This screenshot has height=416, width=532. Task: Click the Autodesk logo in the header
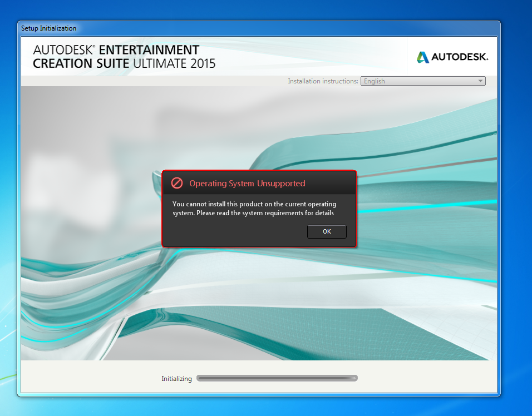pyautogui.click(x=452, y=57)
